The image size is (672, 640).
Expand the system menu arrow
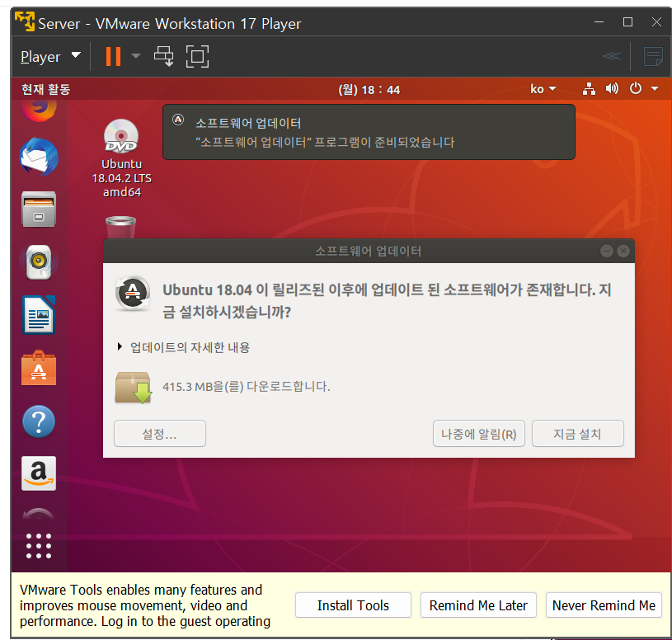coord(655,89)
